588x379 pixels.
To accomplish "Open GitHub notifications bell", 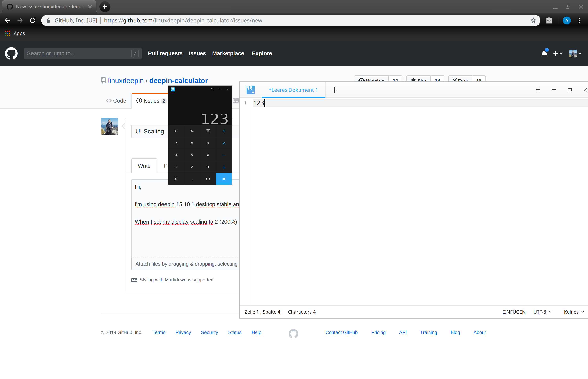I will pos(544,53).
